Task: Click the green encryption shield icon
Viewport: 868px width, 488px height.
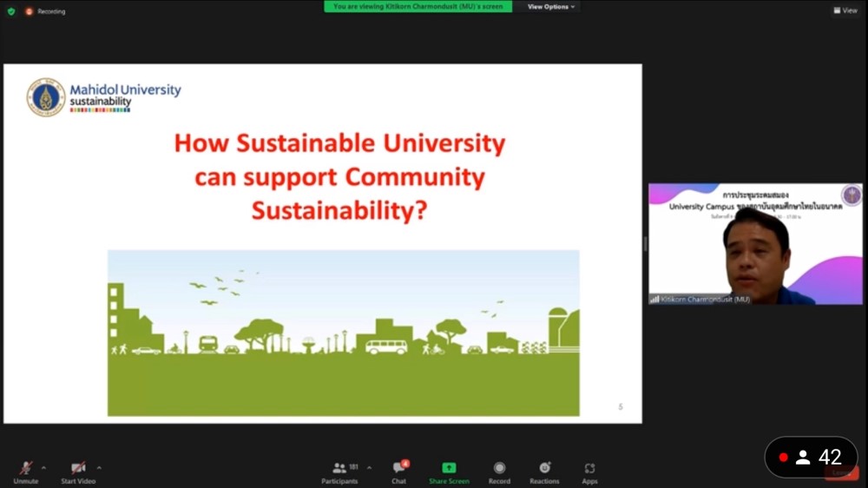Action: pos(11,11)
